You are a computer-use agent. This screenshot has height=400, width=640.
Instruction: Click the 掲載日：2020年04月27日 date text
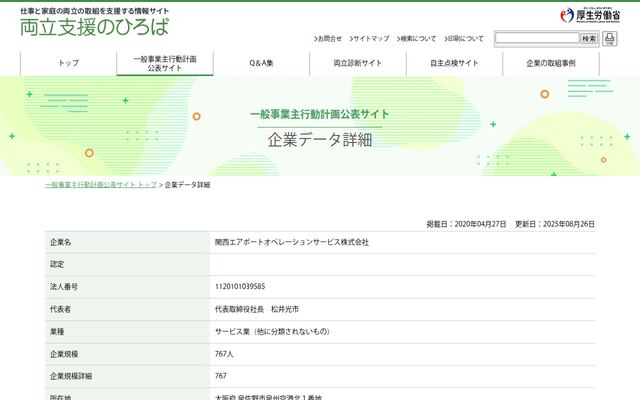pos(466,224)
